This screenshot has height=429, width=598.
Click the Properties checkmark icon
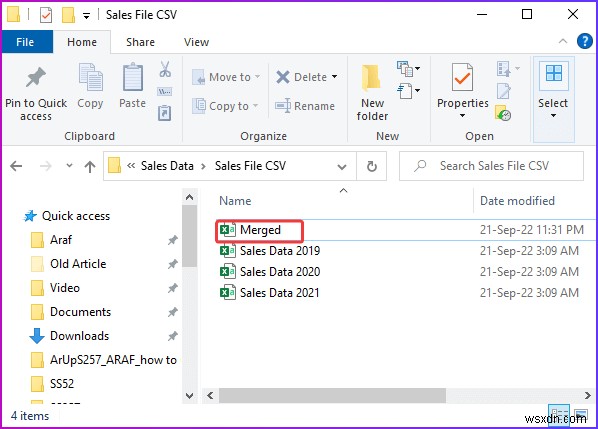coord(463,77)
